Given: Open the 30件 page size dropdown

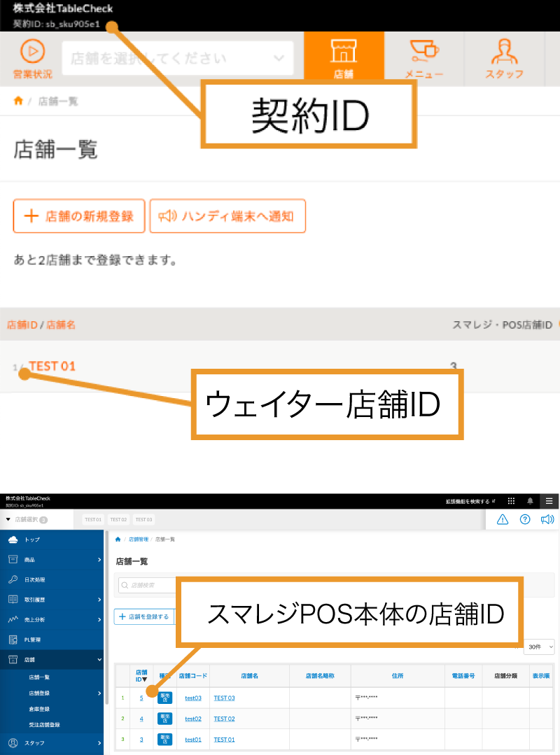Looking at the screenshot, I should 540,647.
